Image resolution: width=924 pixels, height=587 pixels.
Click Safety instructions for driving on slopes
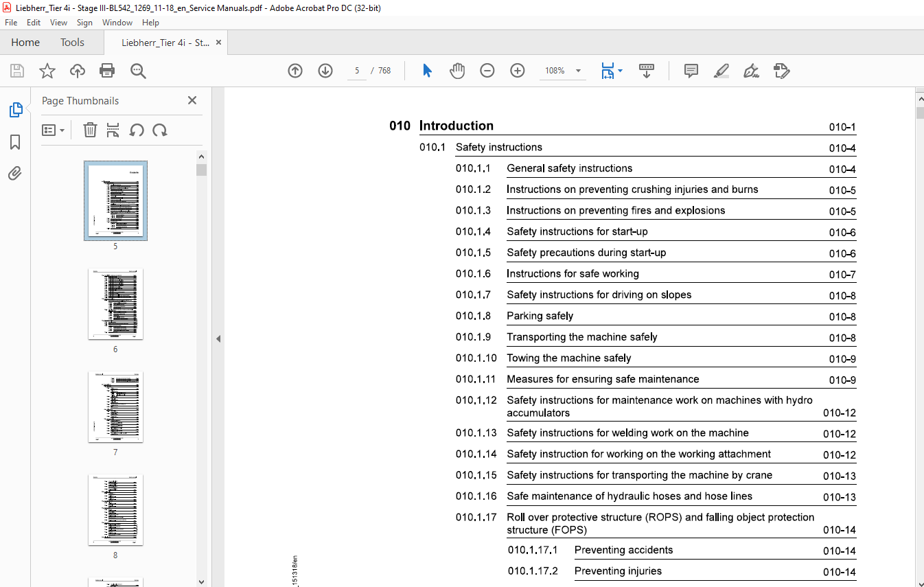pos(599,295)
